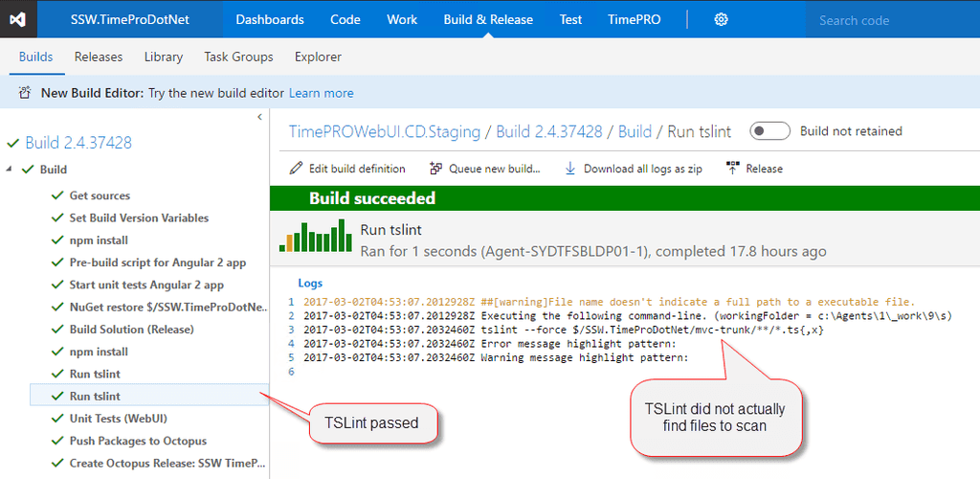
Task: Click the pencil icon for Edit build definition
Action: 297,169
